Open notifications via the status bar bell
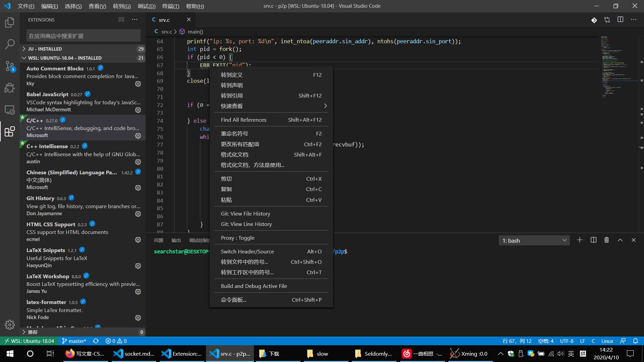 tap(636, 341)
